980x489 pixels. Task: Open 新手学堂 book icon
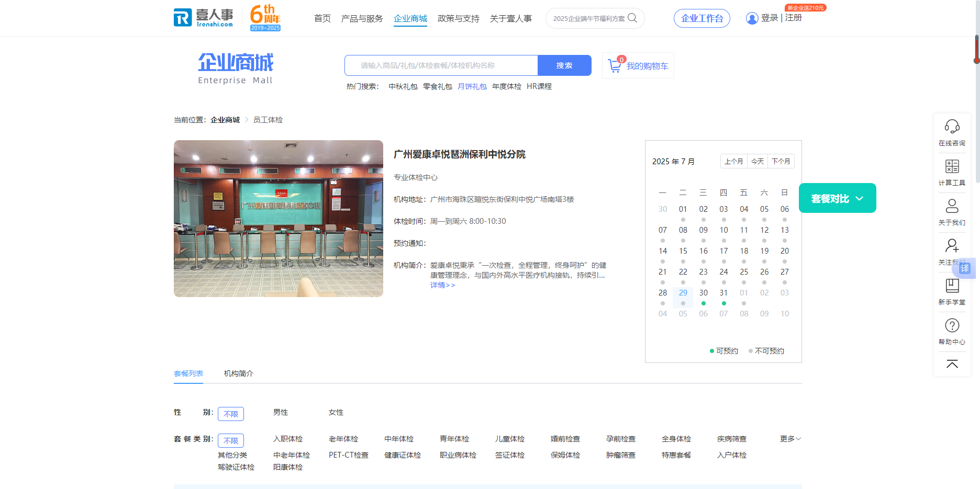click(x=952, y=285)
